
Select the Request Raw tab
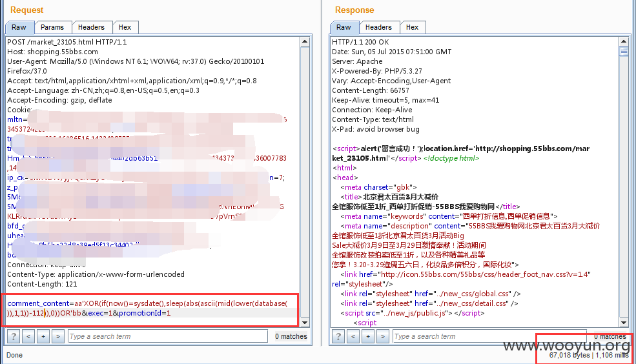19,27
